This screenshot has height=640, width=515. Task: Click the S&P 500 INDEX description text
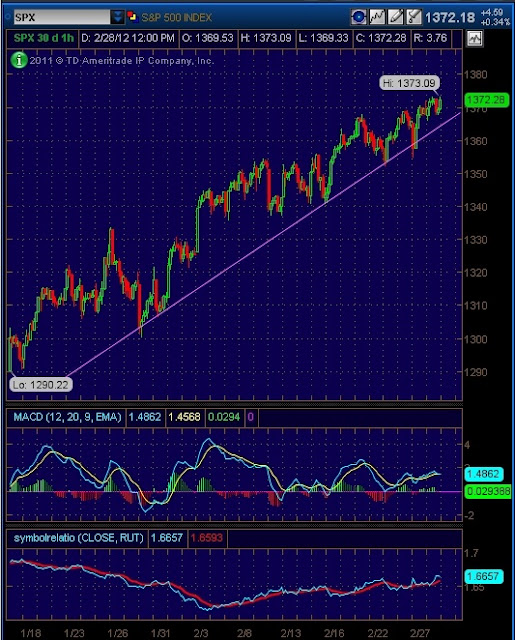click(176, 18)
